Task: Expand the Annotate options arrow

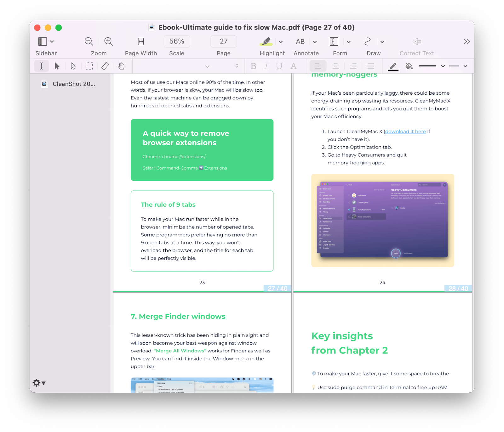Action: coord(315,42)
